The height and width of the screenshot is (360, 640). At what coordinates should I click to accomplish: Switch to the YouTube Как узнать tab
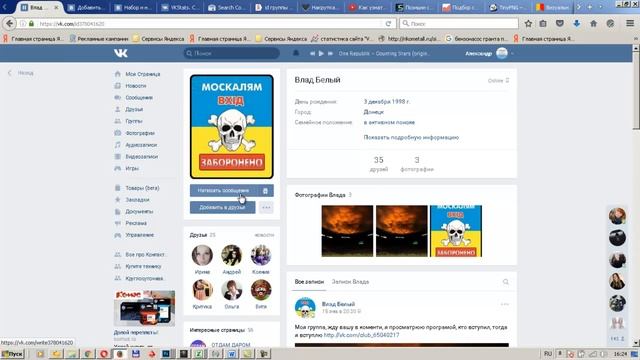(x=367, y=7)
